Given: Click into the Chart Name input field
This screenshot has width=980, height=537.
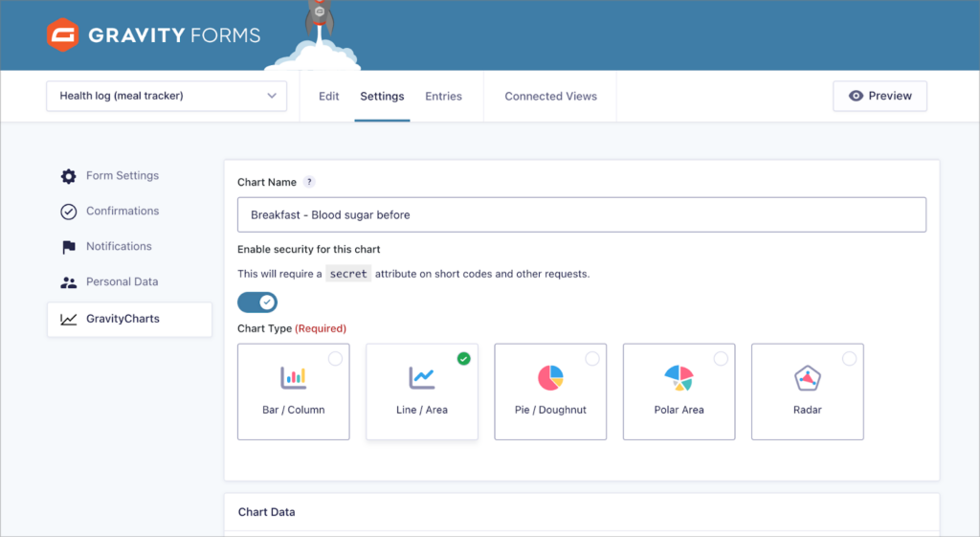Looking at the screenshot, I should tap(581, 215).
